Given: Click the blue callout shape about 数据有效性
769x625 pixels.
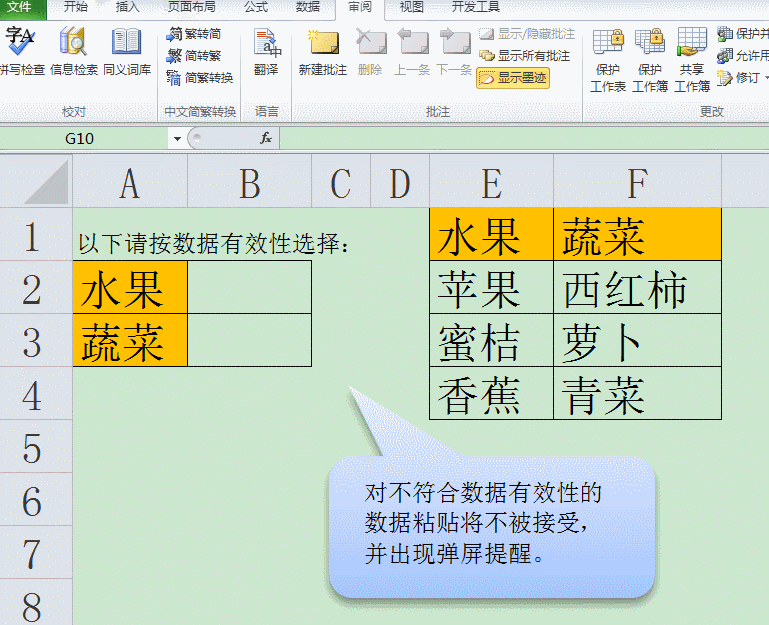Looking at the screenshot, I should (x=492, y=526).
